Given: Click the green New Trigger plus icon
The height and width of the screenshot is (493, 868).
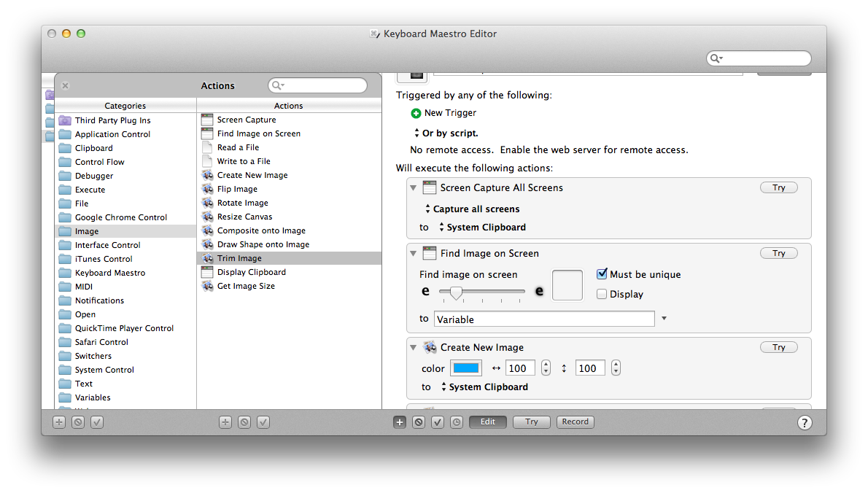Looking at the screenshot, I should click(x=416, y=113).
